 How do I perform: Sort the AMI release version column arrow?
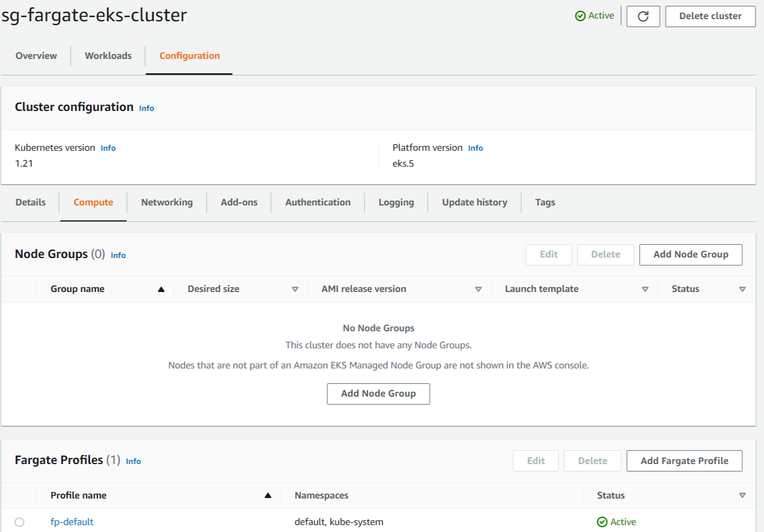[478, 289]
